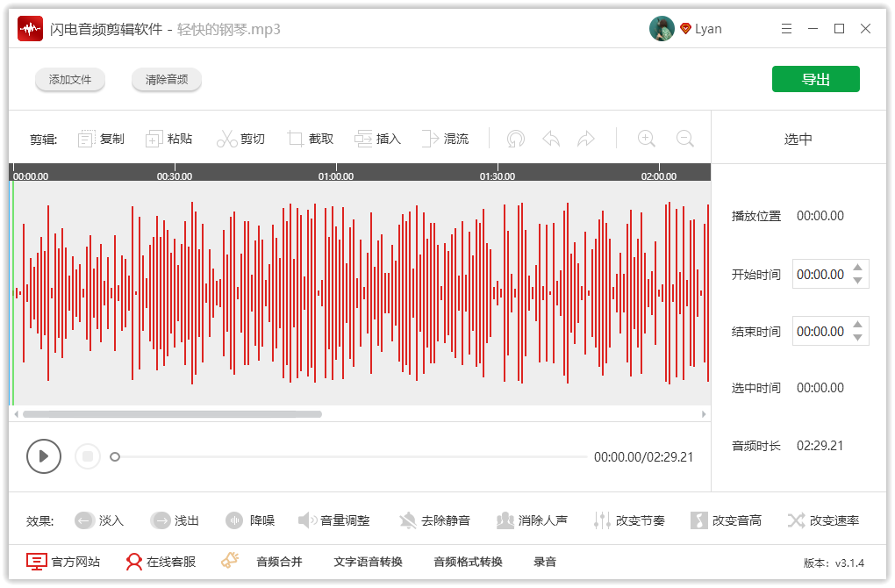Open the hamburger menu in title bar
This screenshot has height=588, width=895.
(x=786, y=29)
